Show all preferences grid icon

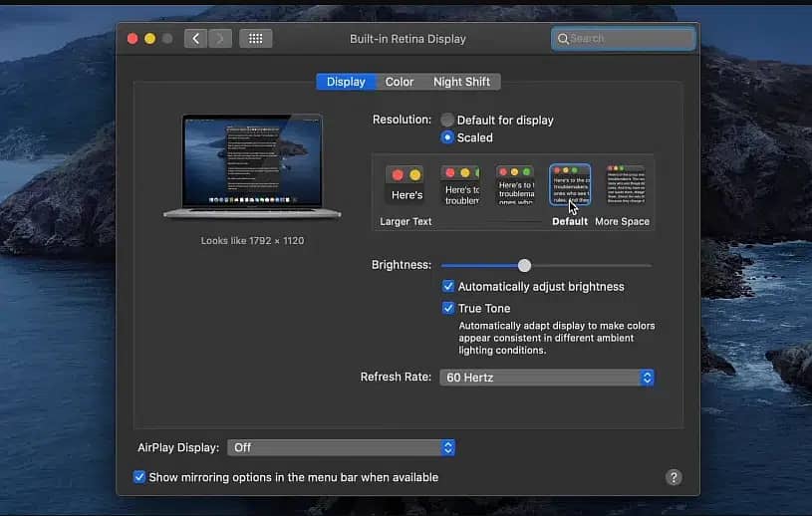(x=256, y=39)
